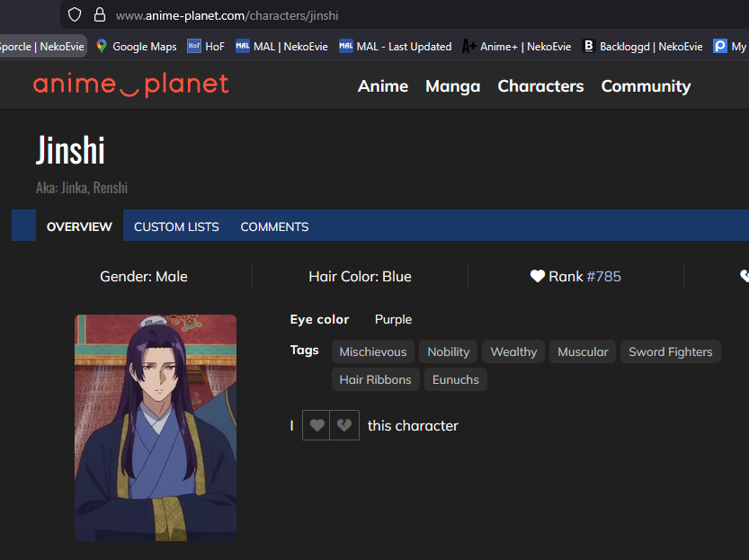Click the Nobility tag
The image size is (749, 560).
tap(449, 351)
